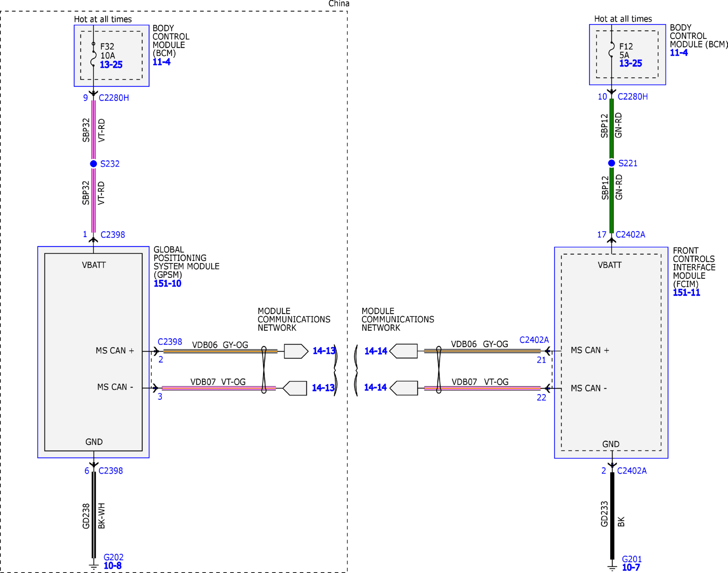The image size is (728, 573).
Task: Follow the 11-4 link beside the F32 BCM
Action: [x=161, y=62]
